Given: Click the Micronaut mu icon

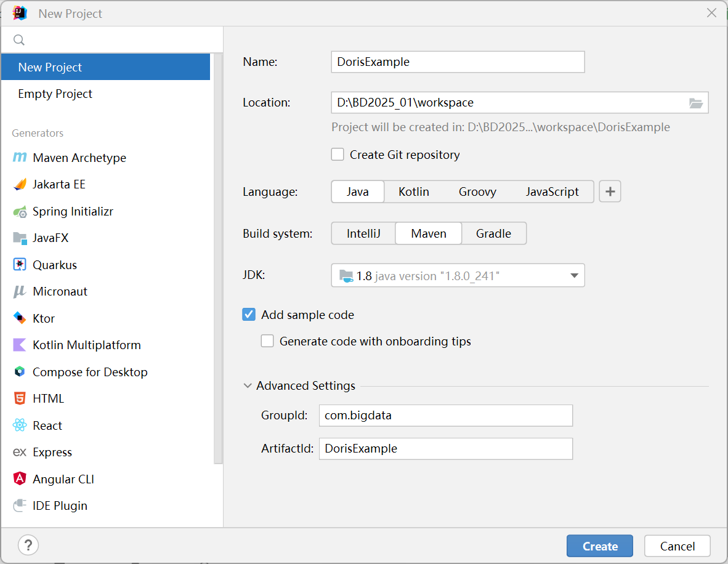Looking at the screenshot, I should (20, 291).
